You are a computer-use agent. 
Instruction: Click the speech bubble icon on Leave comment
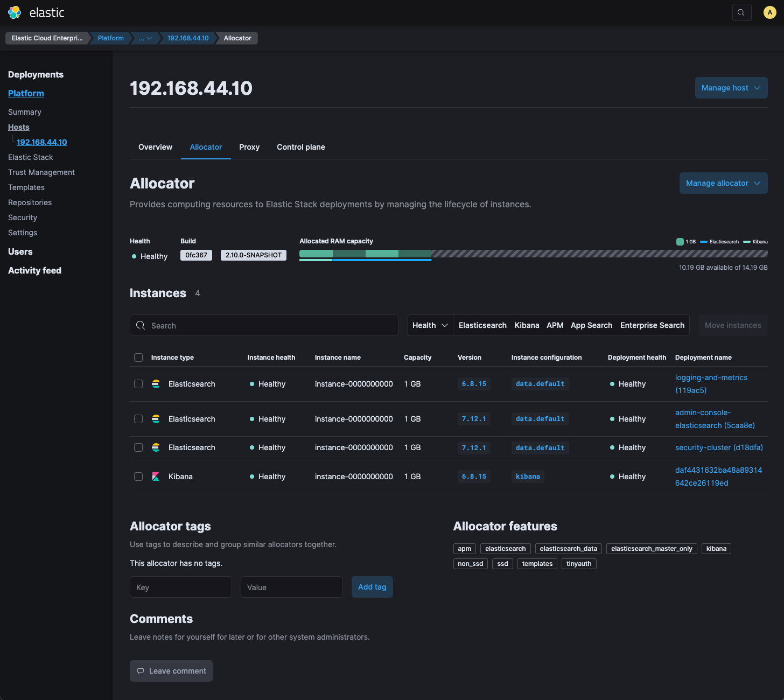141,671
